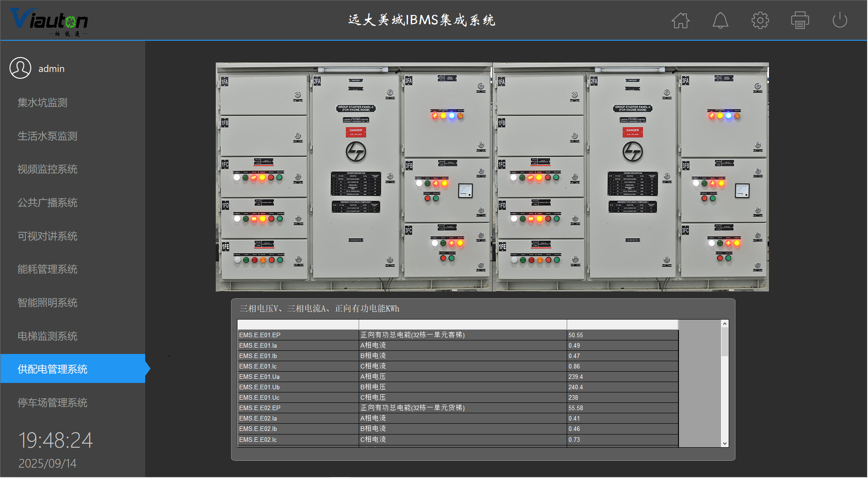
Task: Click the admin user avatar icon
Action: tap(20, 68)
